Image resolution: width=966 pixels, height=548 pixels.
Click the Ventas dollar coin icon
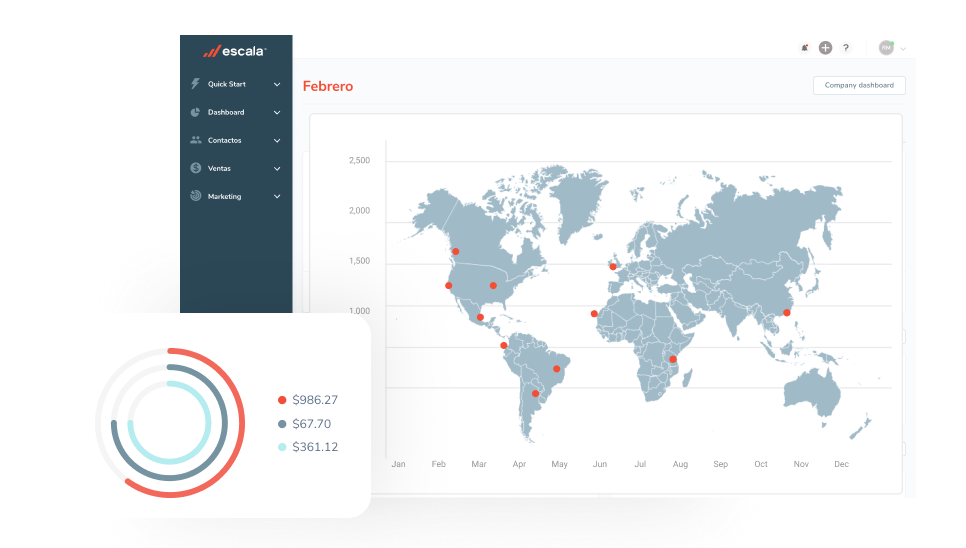pyautogui.click(x=196, y=167)
